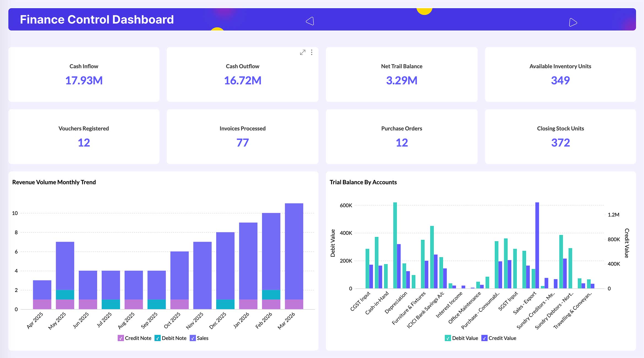The image size is (644, 358).
Task: Click the Jun 2025 x-axis label
Action: pyautogui.click(x=81, y=320)
